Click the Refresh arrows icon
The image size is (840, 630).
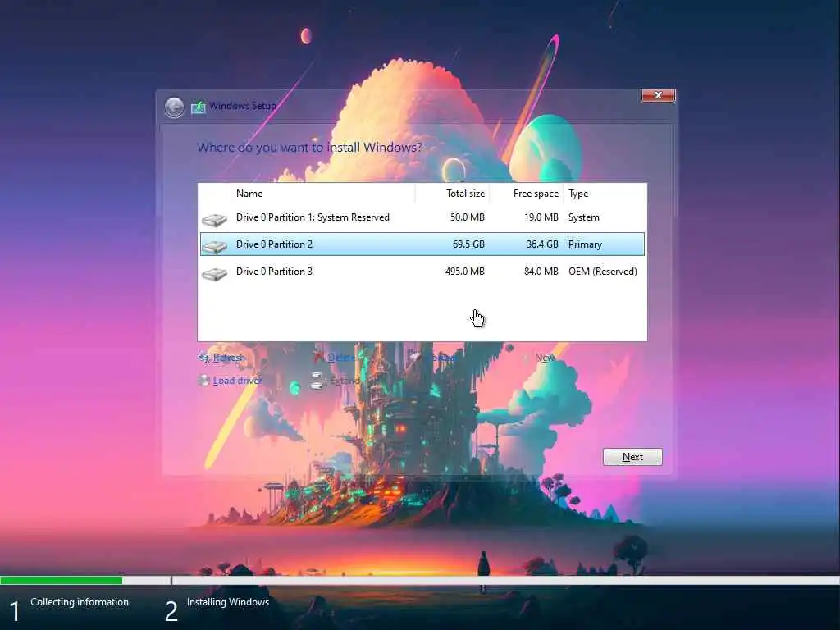[203, 358]
